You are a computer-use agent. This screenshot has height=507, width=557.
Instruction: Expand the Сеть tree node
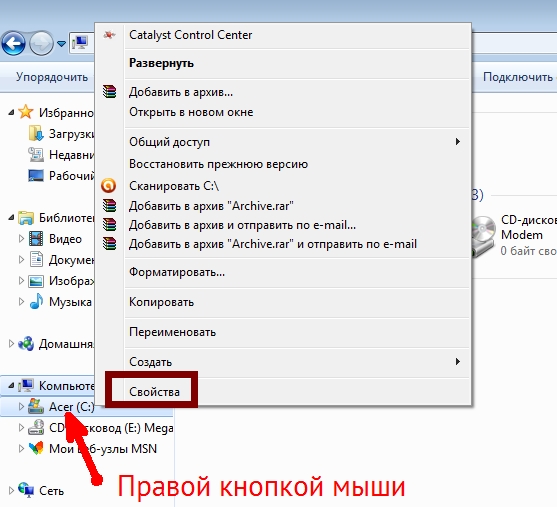(x=11, y=490)
